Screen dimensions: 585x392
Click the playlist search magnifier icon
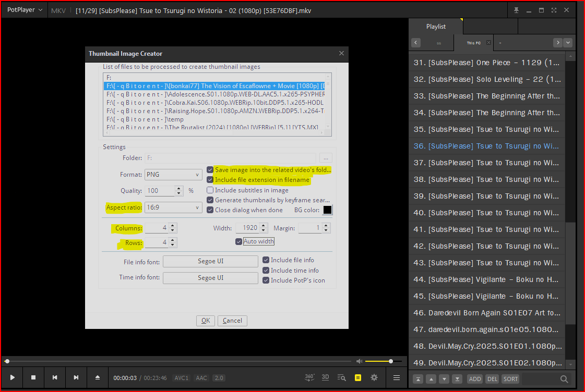point(564,379)
